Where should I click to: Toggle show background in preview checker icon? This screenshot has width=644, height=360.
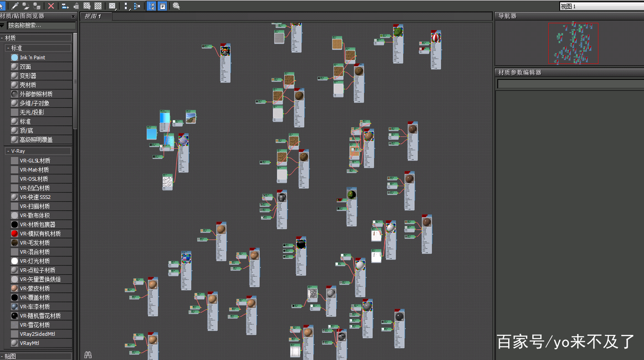(x=98, y=6)
